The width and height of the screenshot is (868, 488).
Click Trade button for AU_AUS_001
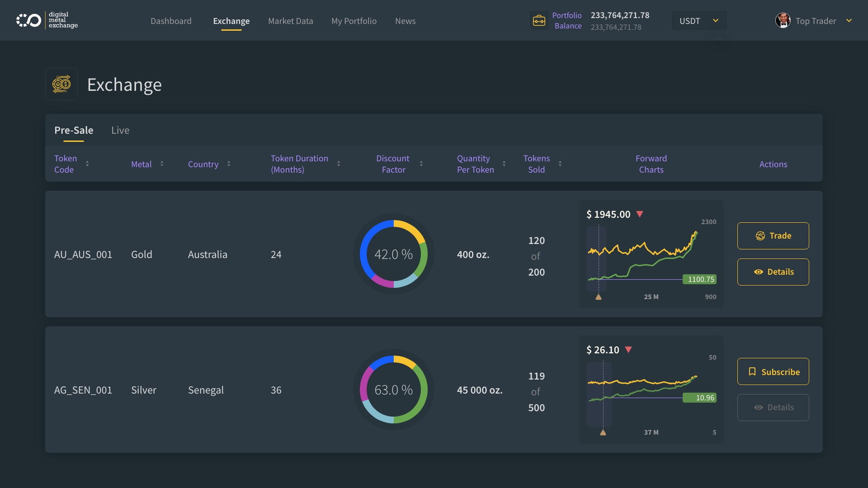[x=773, y=236]
